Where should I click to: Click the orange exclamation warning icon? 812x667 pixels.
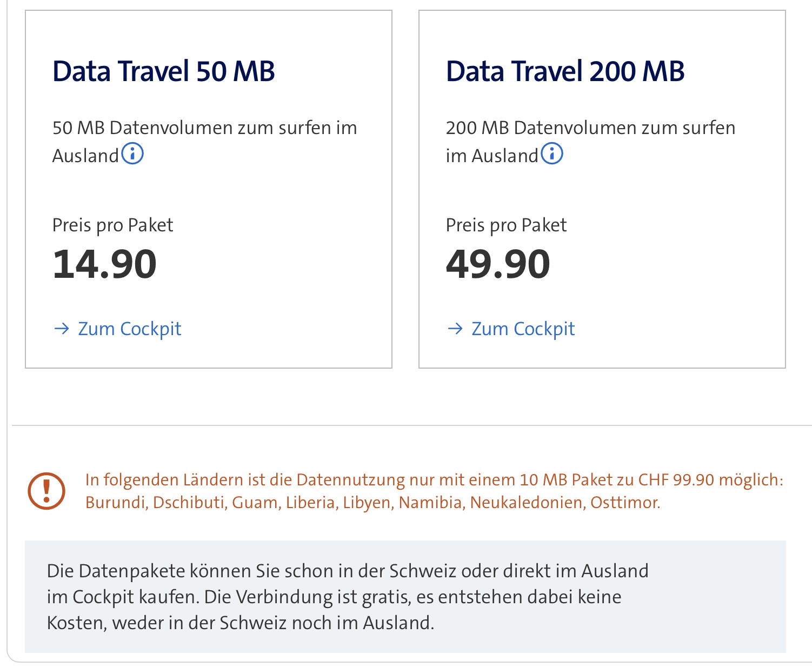click(x=46, y=491)
